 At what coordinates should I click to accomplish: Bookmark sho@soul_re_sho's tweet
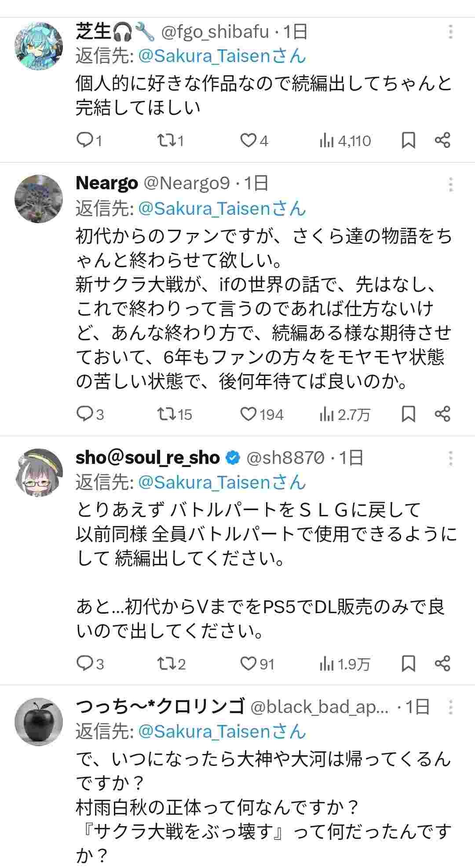409,663
